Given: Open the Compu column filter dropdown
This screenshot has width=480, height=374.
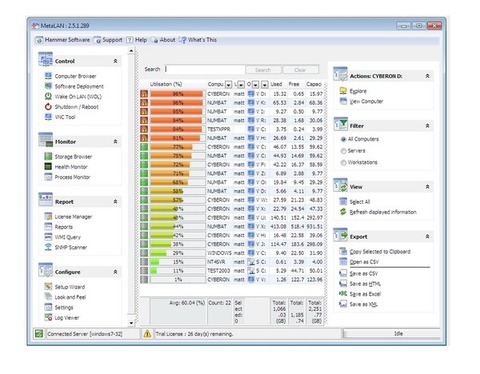Looking at the screenshot, I should (x=228, y=84).
